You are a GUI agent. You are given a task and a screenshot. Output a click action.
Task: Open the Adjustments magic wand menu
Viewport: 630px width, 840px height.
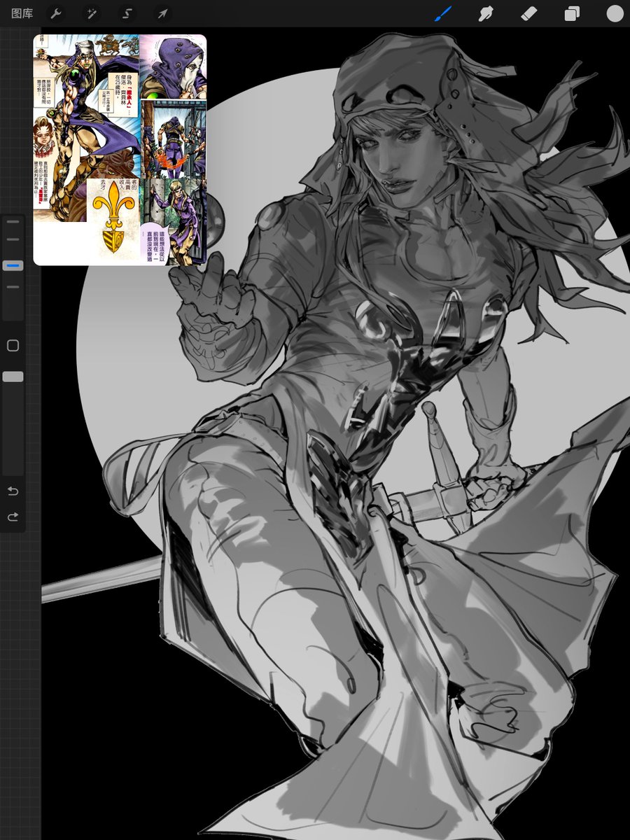coord(92,13)
